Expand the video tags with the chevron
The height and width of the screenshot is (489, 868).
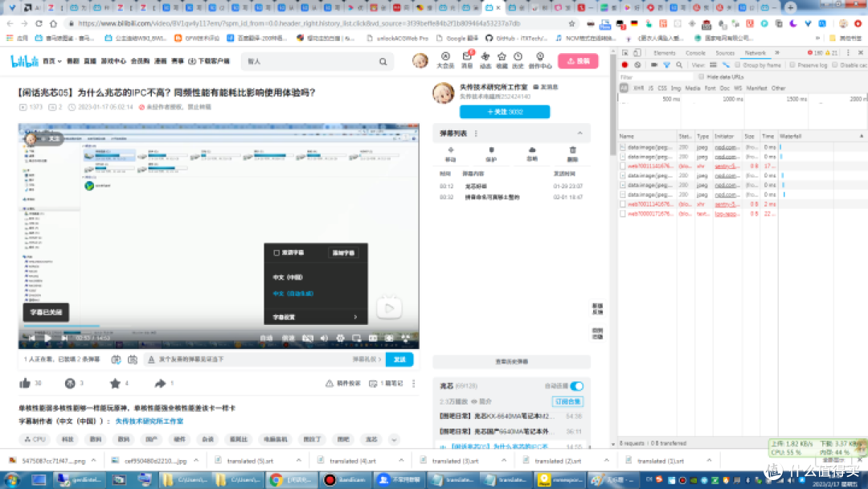coord(394,439)
